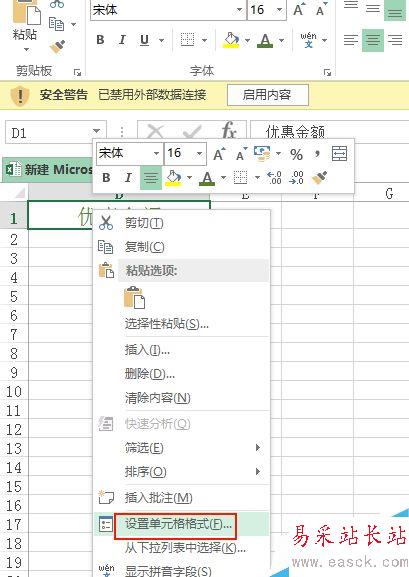Open ribbon font color dropdown arrow
Viewport: 409px width, 577px height.
(x=282, y=40)
